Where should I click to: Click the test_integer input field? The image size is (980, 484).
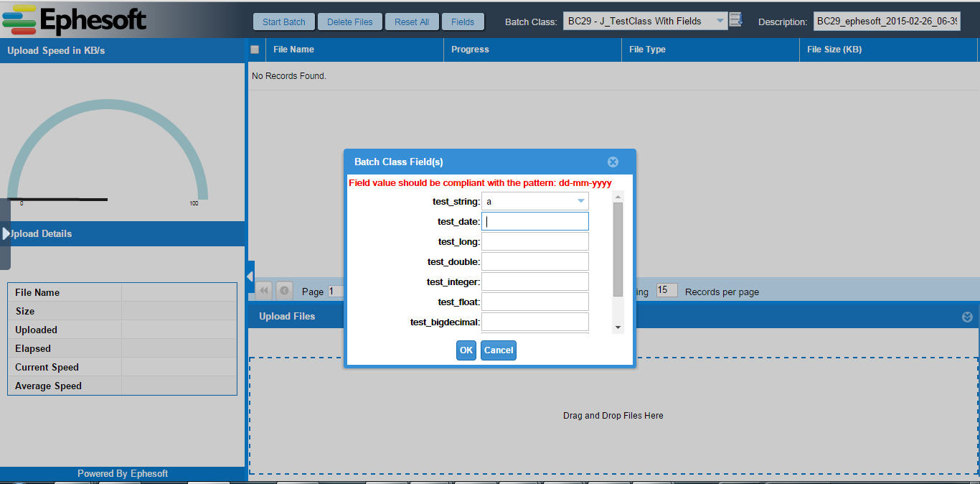(x=535, y=281)
